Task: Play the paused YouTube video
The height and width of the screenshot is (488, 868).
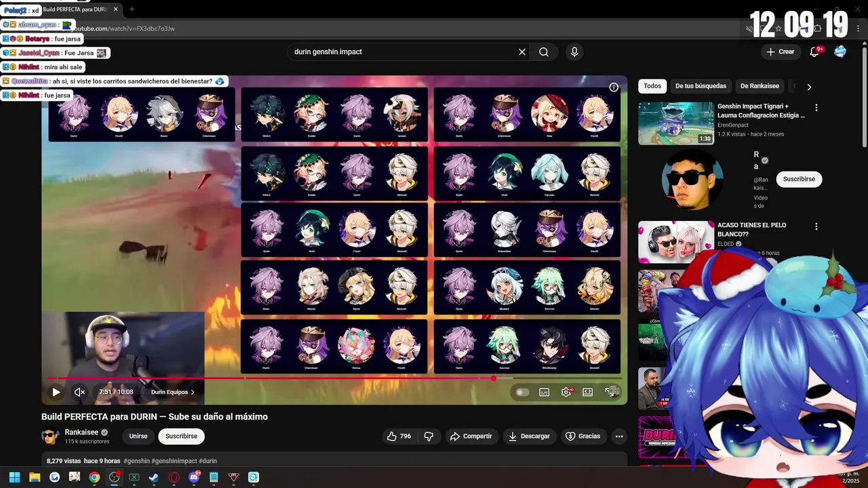Action: [56, 392]
